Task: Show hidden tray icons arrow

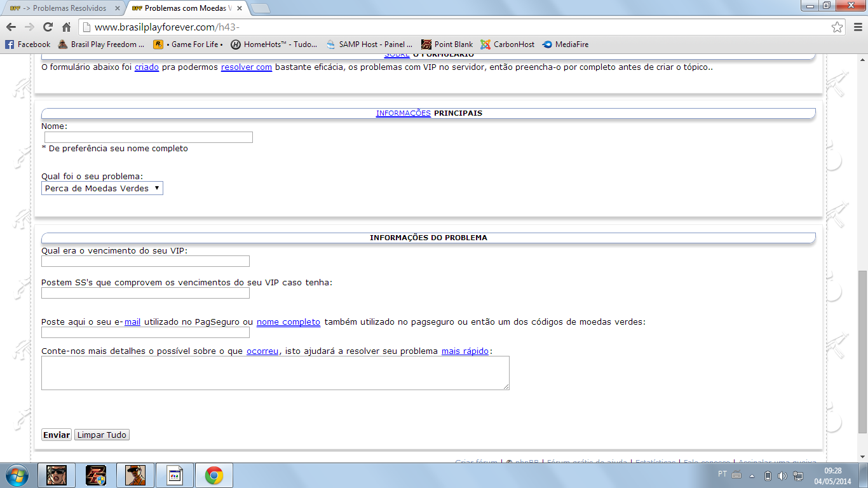Action: pos(752,475)
